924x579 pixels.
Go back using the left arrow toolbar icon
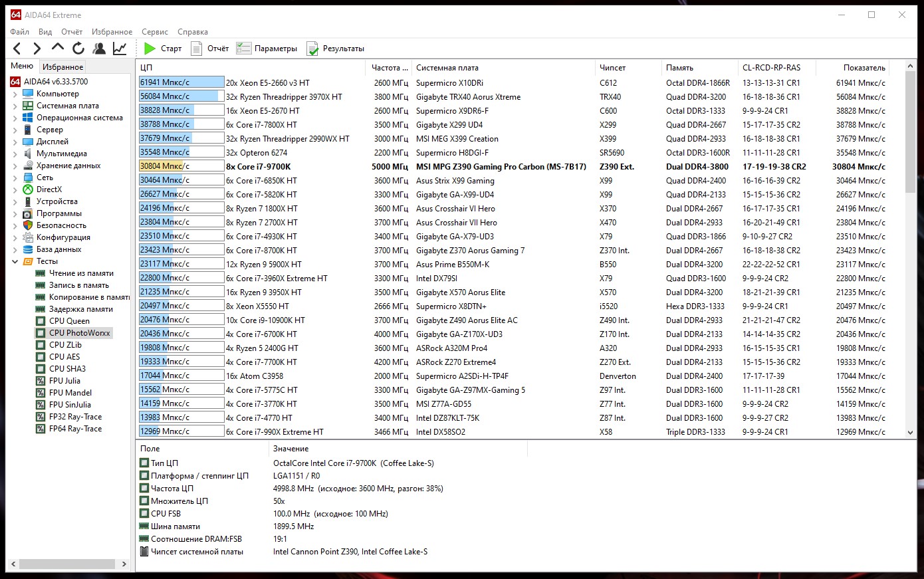click(x=17, y=48)
